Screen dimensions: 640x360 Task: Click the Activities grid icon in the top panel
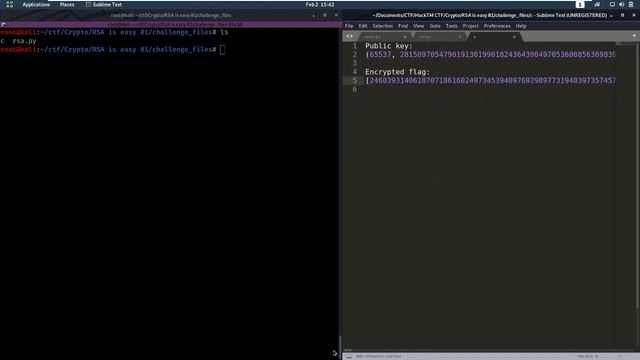pyautogui.click(x=9, y=4)
